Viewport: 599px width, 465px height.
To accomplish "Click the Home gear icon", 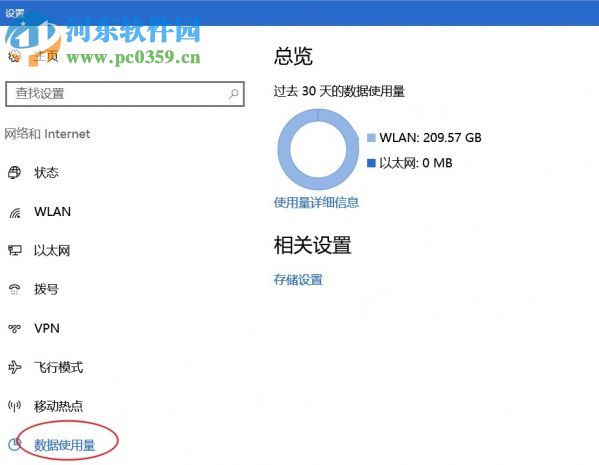I will click(x=15, y=56).
